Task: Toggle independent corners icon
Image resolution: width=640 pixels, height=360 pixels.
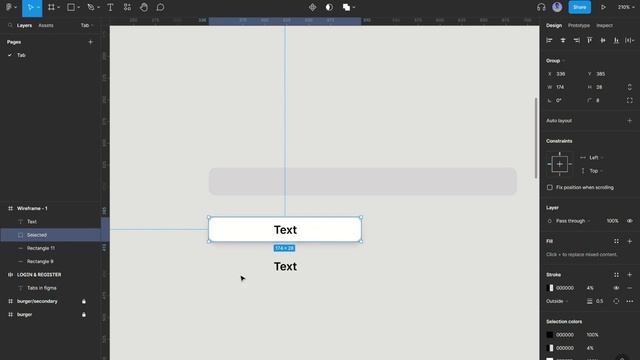Action: pos(630,100)
